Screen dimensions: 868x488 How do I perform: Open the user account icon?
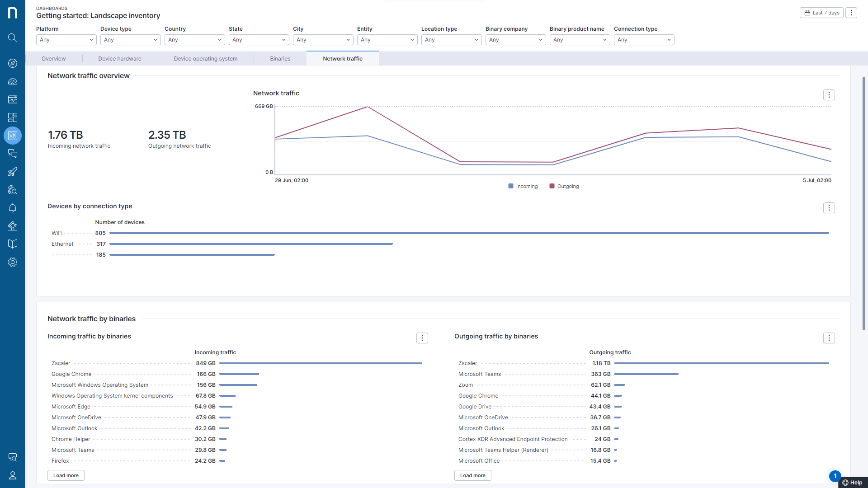13,475
